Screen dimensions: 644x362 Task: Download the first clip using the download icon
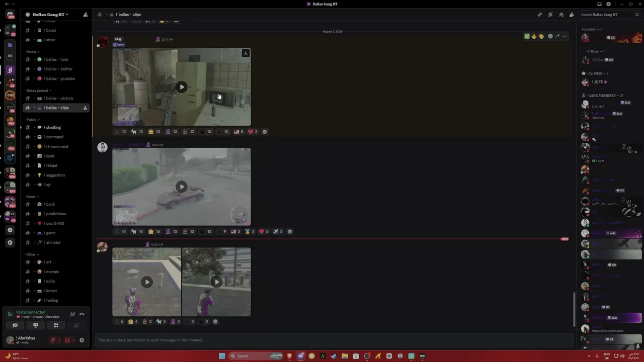246,53
